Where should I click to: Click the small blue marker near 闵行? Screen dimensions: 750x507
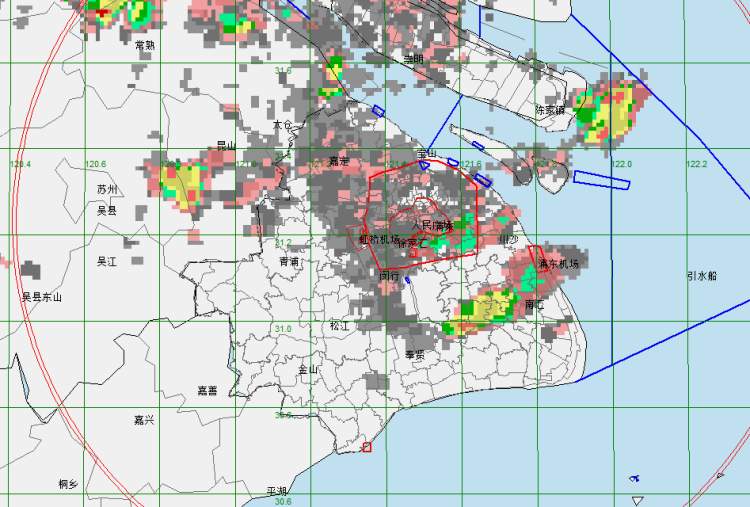pyautogui.click(x=407, y=280)
